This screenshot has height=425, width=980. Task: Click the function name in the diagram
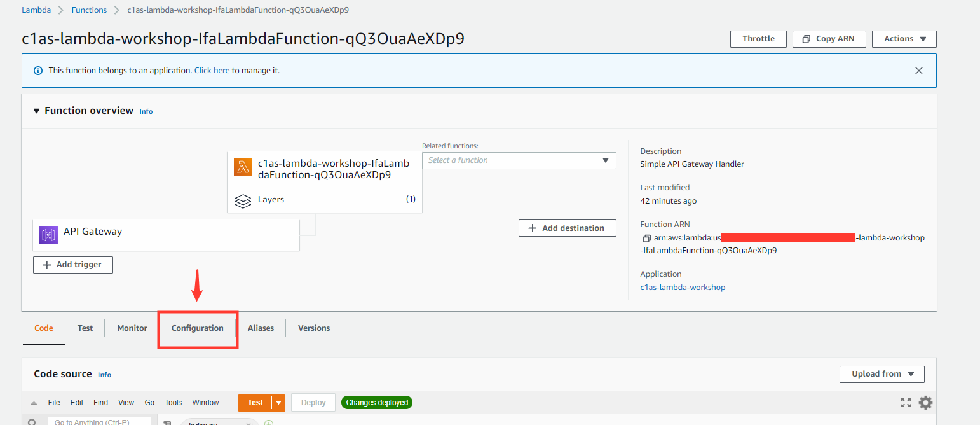334,169
